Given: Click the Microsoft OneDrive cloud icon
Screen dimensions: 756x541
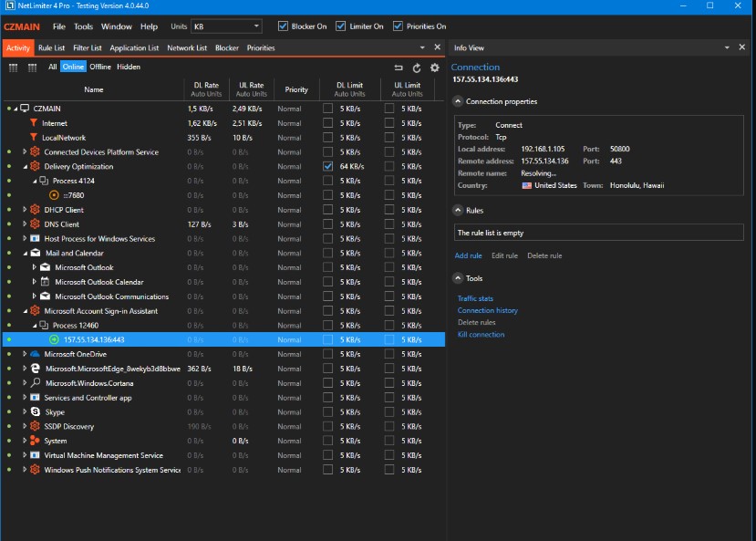Looking at the screenshot, I should point(35,354).
